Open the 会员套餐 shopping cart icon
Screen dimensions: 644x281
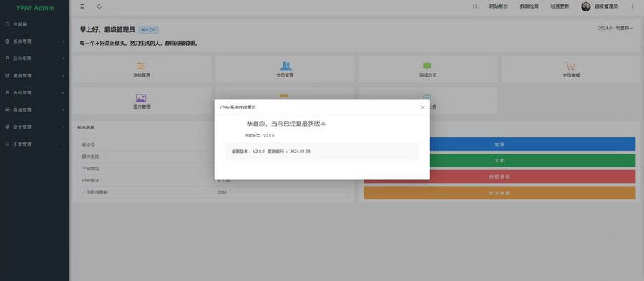pyautogui.click(x=570, y=66)
